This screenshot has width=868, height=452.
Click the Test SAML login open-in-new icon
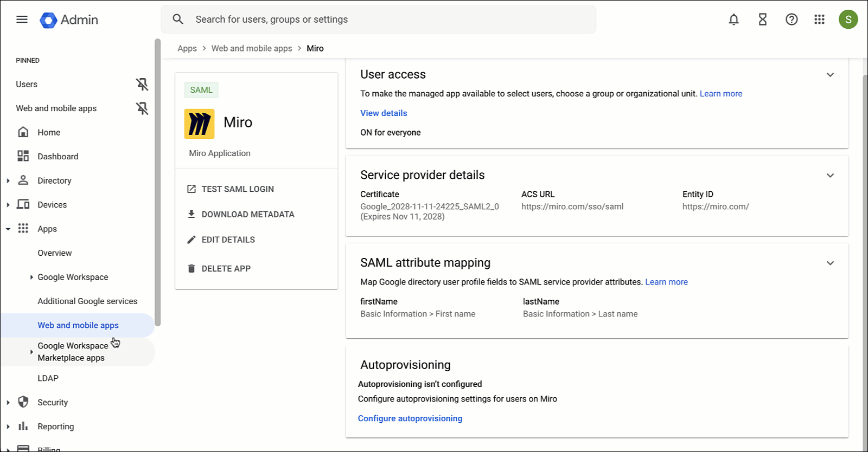click(191, 189)
